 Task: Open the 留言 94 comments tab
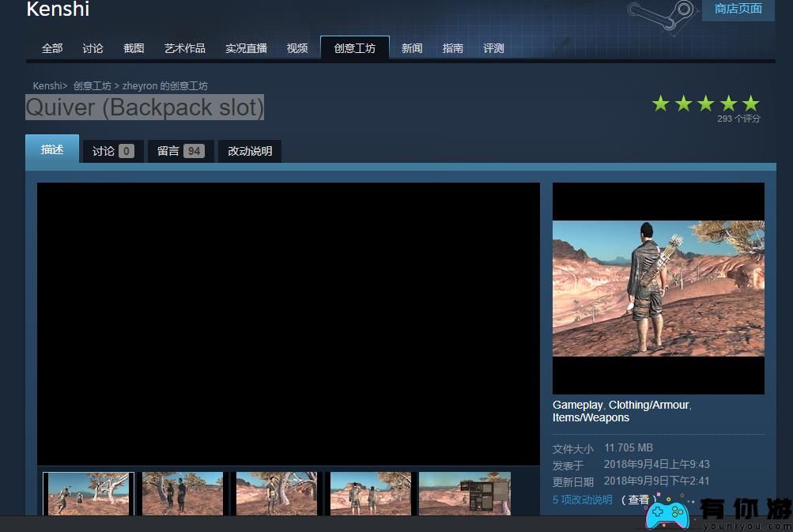pos(180,150)
